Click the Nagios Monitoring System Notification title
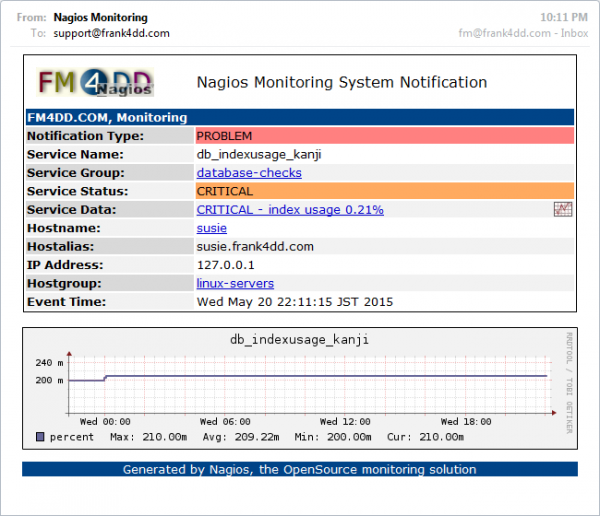The width and height of the screenshot is (600, 516). click(x=341, y=83)
